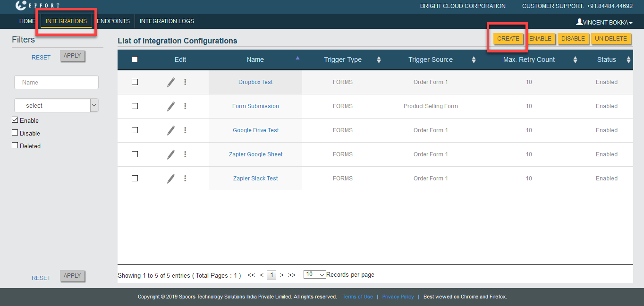This screenshot has height=306, width=644.
Task: Click the pencil edit icon for Zapier Slack Test
Action: tap(171, 178)
